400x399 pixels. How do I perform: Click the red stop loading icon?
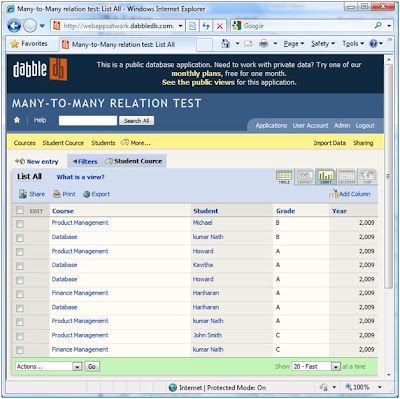point(220,26)
